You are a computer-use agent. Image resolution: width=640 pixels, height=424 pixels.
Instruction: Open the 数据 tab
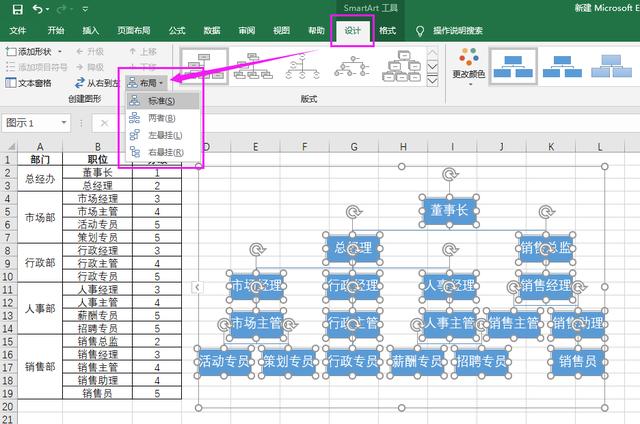[x=212, y=31]
